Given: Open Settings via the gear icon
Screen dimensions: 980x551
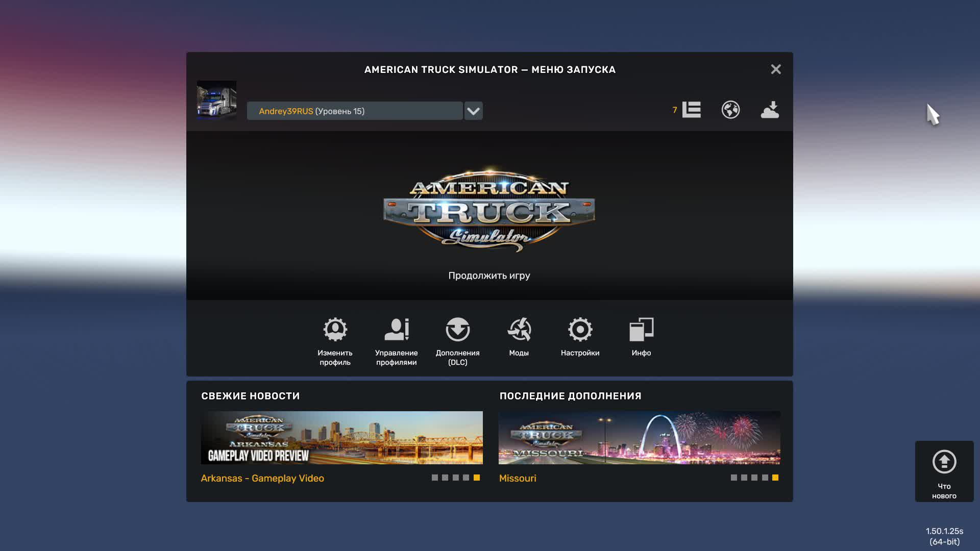Looking at the screenshot, I should pos(580,329).
